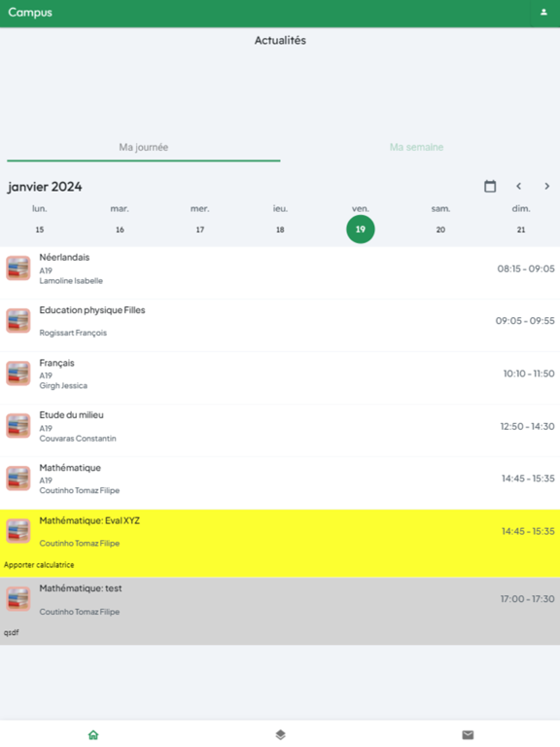Tap the layers icon in bottom navigation
560x747 pixels.
pos(280,734)
